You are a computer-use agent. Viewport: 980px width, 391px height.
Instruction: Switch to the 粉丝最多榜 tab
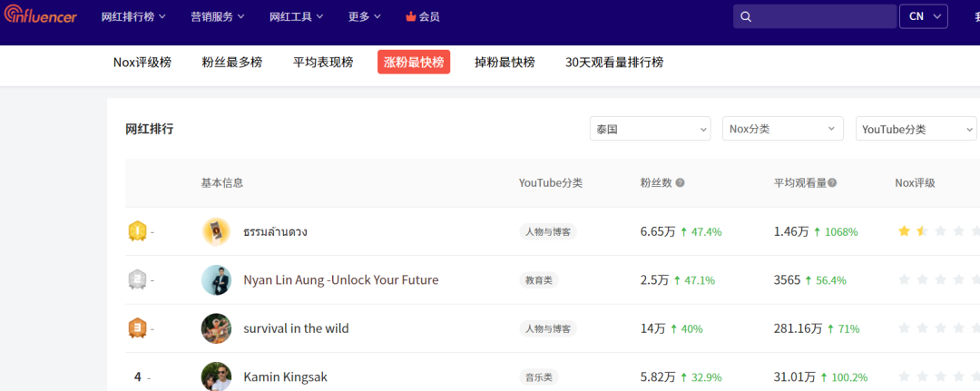231,63
